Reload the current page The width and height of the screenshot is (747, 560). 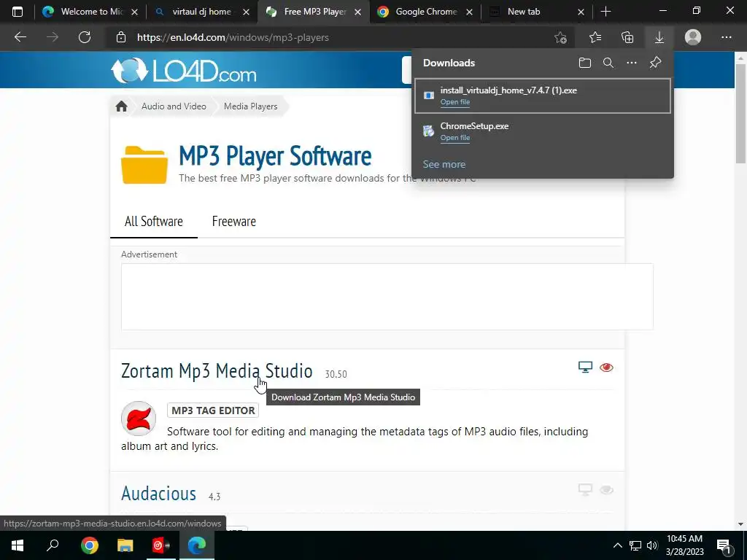(x=85, y=37)
